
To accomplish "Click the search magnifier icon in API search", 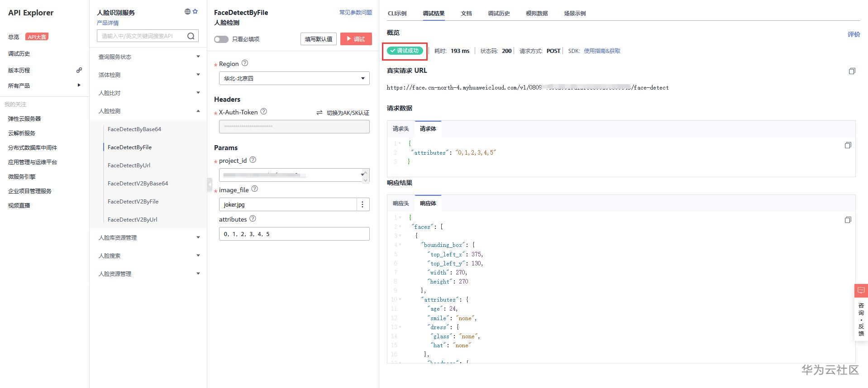I will pos(191,36).
